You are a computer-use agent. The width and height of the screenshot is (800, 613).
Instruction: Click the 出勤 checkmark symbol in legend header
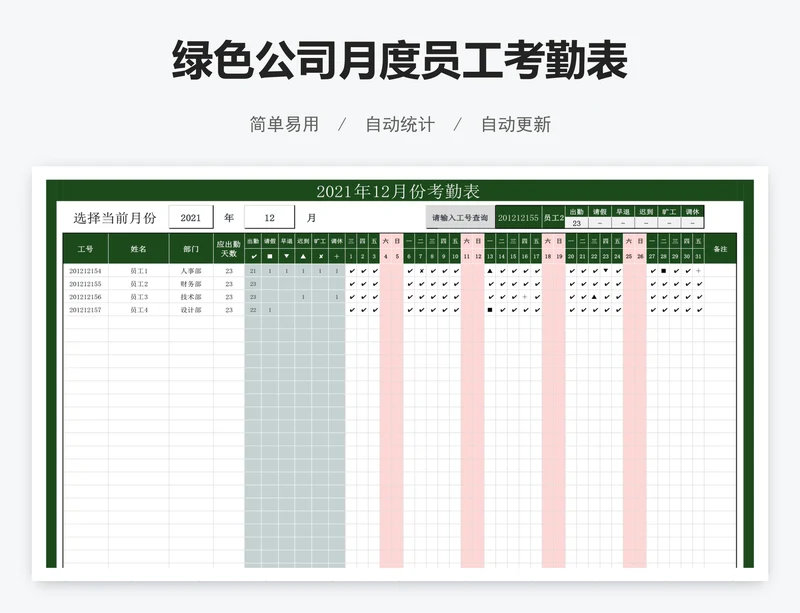pos(254,254)
